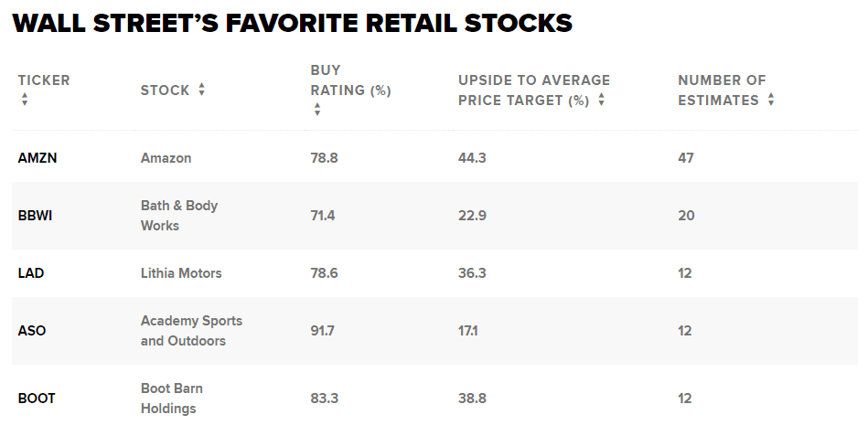Click Bath & Body Works stock name
Image resolution: width=868 pixels, height=436 pixels.
tap(178, 216)
